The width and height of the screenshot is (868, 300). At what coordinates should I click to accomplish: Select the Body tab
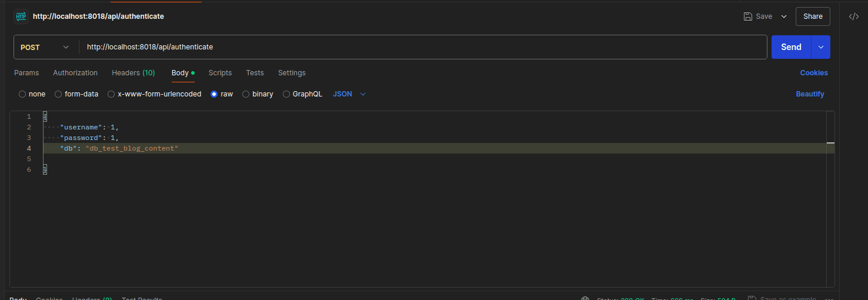coord(183,73)
